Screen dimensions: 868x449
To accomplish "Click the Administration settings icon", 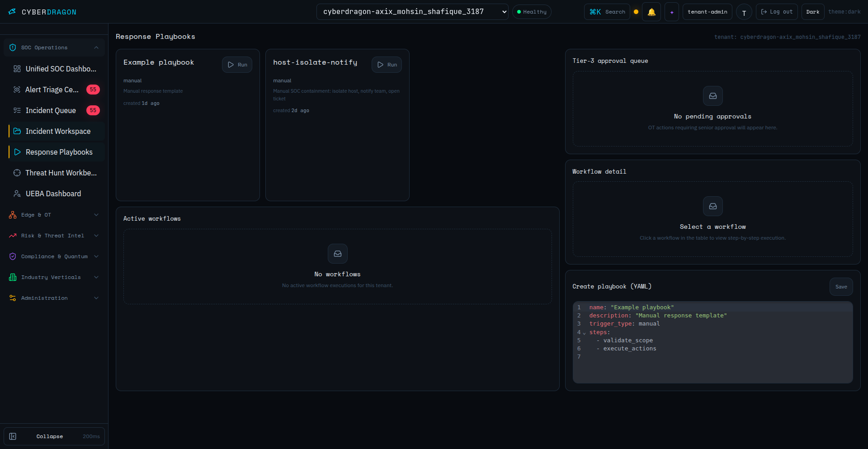I will pos(13,298).
